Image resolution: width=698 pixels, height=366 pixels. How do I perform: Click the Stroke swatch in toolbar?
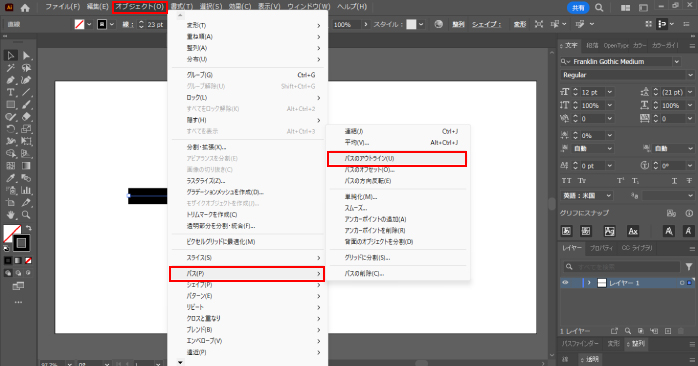pos(21,243)
